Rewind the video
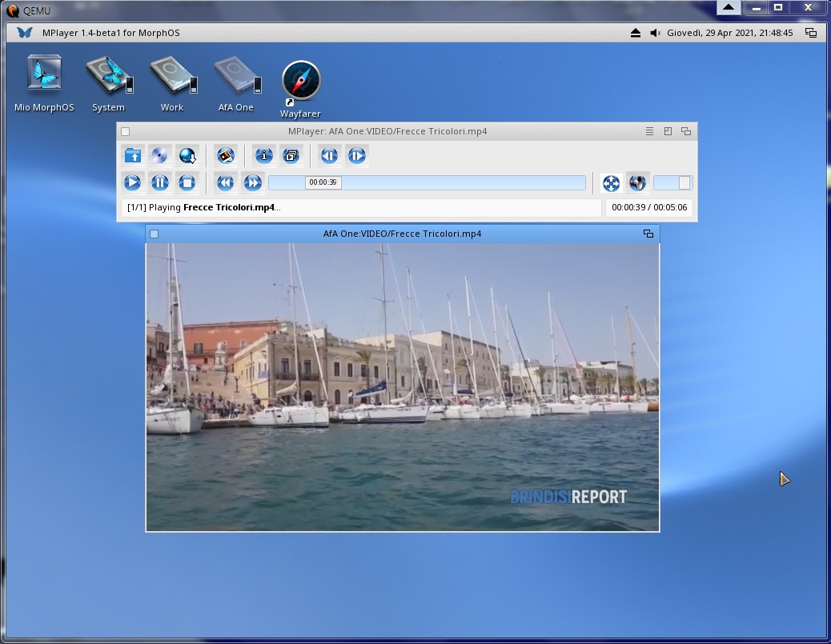The image size is (831, 644). (x=226, y=183)
